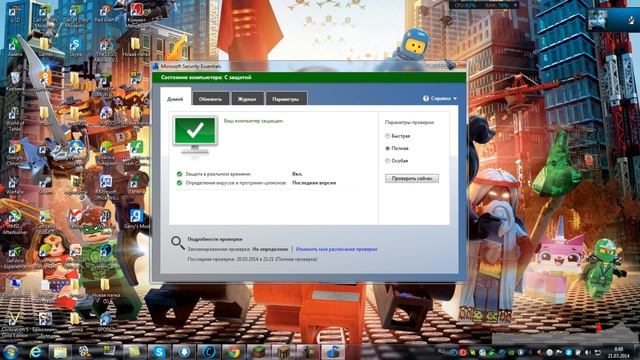Click the last scan date line
The height and width of the screenshot is (360, 640).
pos(252,259)
